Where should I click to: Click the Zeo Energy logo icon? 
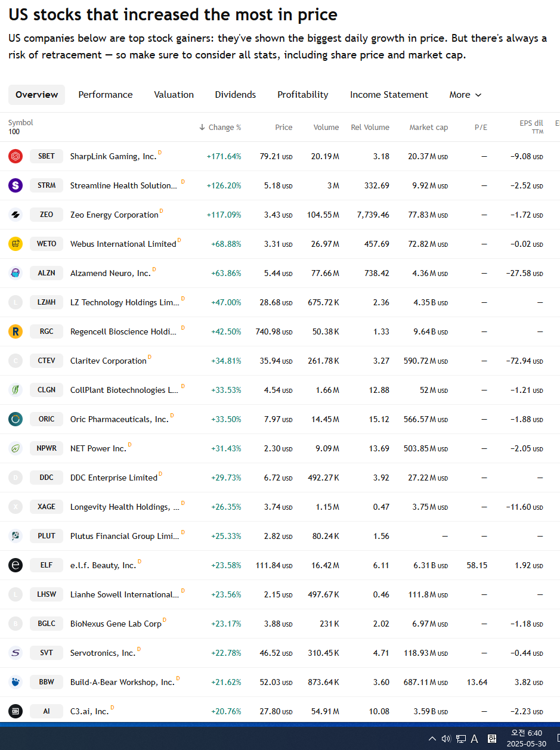point(16,215)
